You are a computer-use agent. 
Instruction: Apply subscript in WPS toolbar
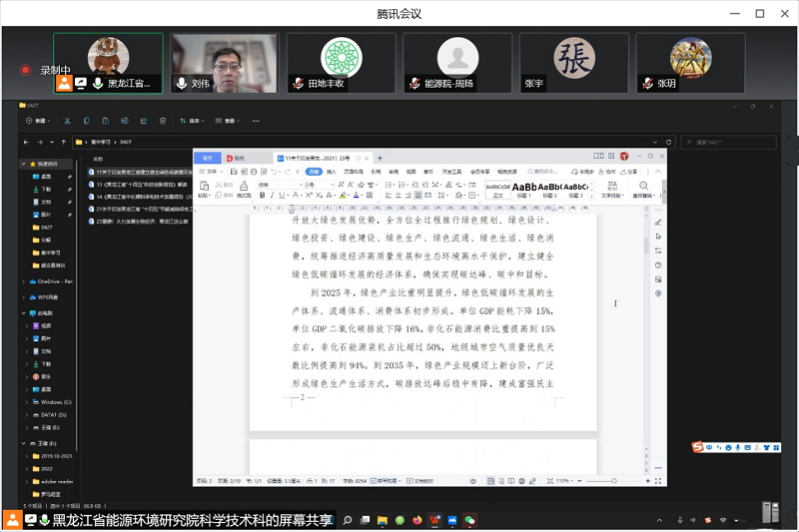319,195
